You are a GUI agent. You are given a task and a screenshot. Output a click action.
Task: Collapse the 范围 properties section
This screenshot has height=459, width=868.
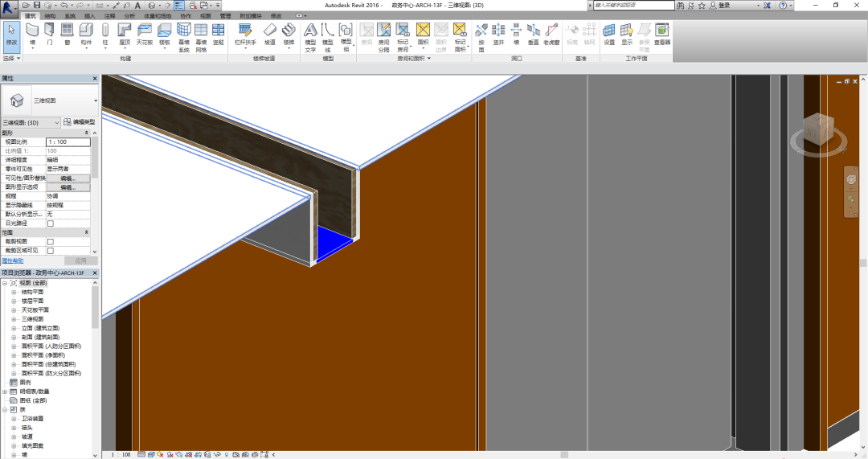[x=86, y=232]
